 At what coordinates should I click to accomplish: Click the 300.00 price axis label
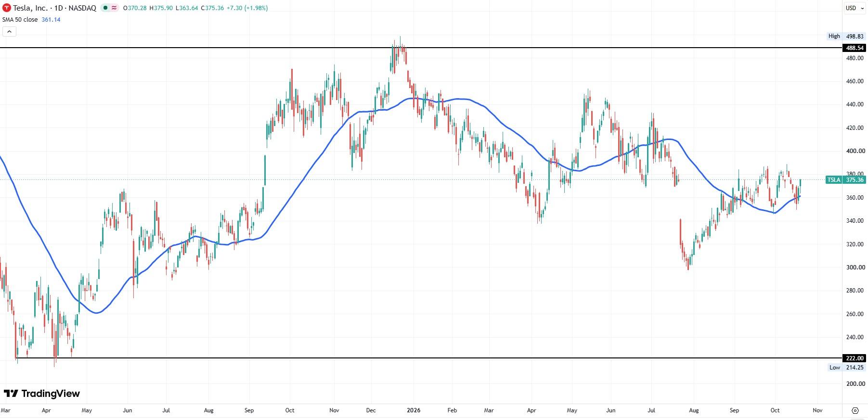pos(855,267)
